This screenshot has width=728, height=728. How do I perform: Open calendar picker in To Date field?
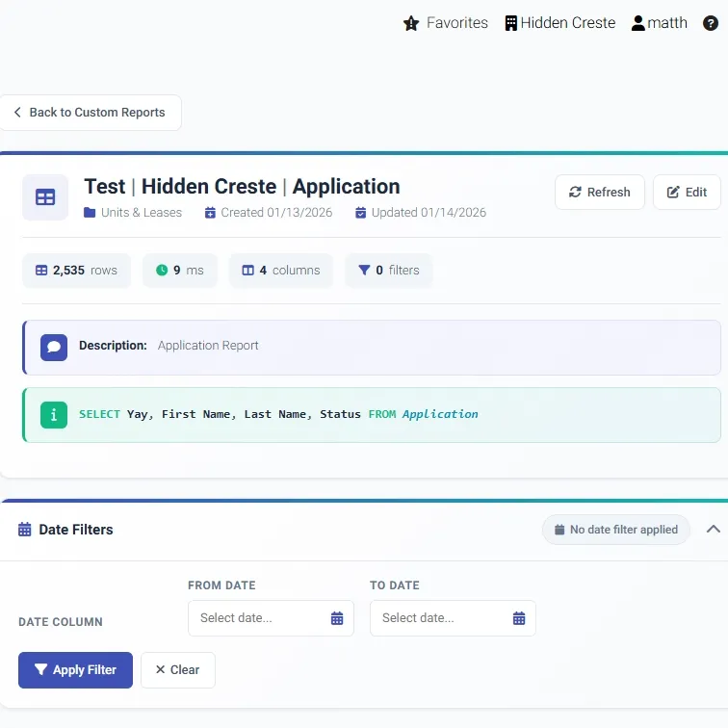519,618
